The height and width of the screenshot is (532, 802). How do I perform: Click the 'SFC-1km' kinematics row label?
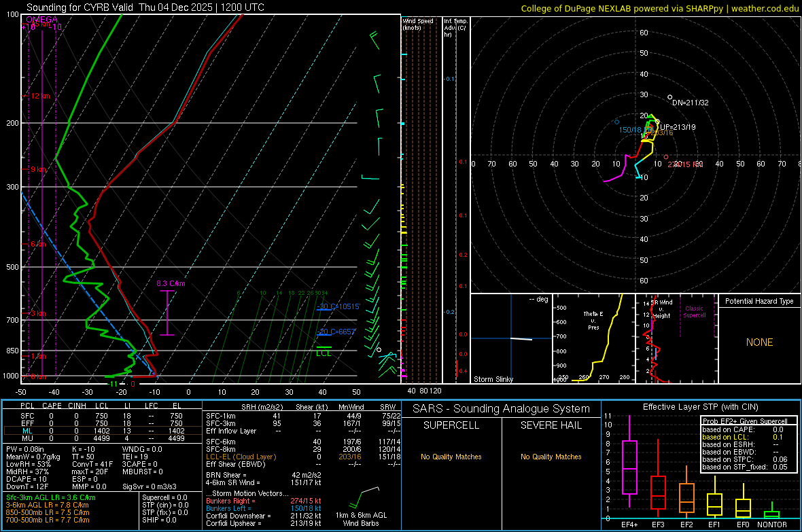pos(221,416)
